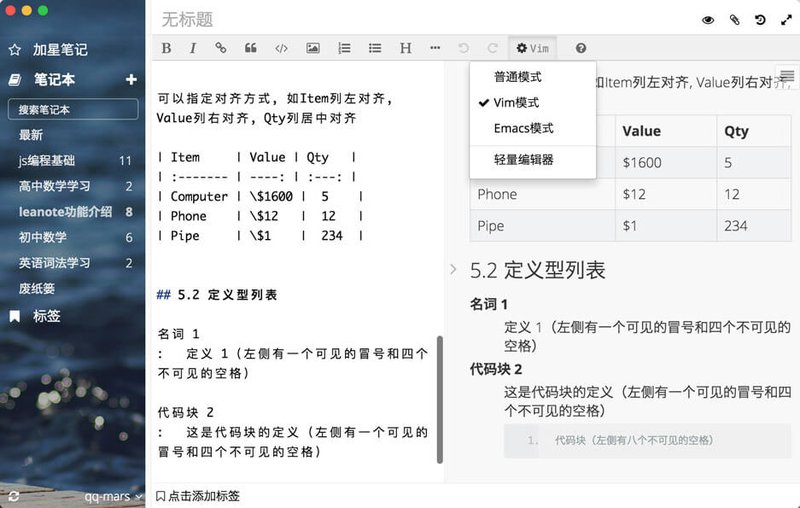Click the Value column header in preview
Screen dimensions: 800x508
665,131
